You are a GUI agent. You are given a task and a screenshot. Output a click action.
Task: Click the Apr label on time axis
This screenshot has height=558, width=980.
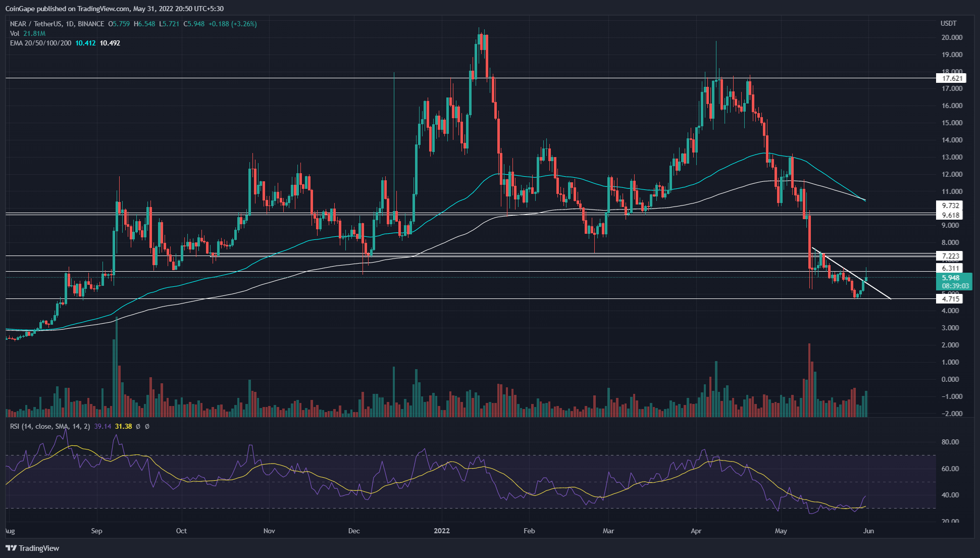pos(696,531)
